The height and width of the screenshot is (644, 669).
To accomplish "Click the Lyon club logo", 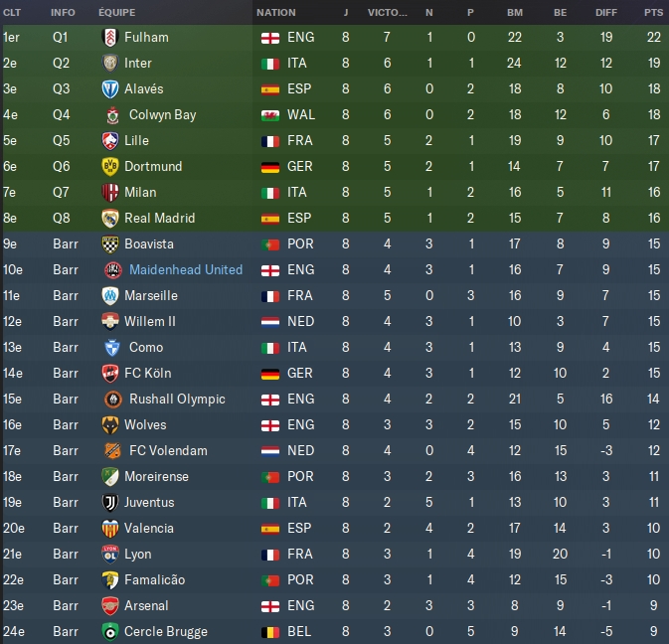I will click(x=111, y=554).
